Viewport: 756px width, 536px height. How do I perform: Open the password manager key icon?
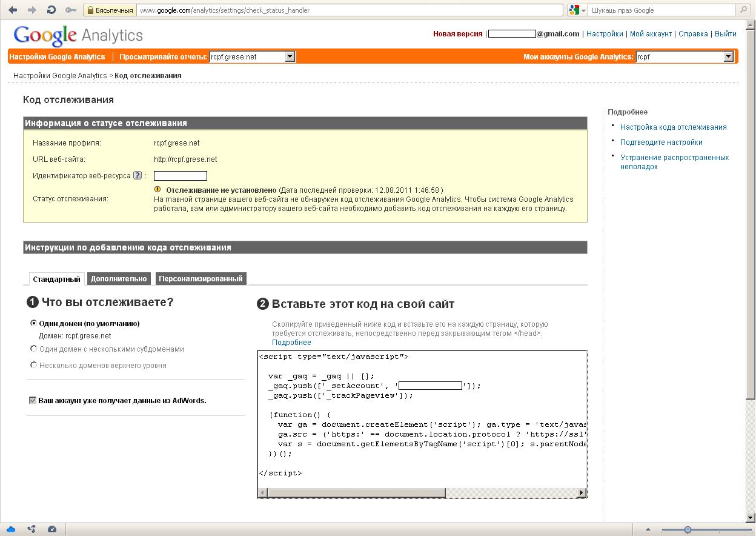(71, 10)
